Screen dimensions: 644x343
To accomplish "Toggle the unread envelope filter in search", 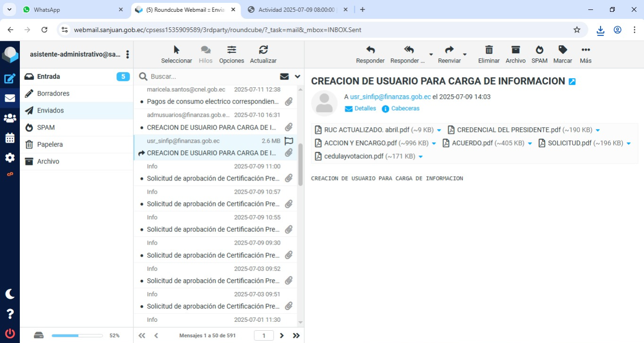I will 284,76.
